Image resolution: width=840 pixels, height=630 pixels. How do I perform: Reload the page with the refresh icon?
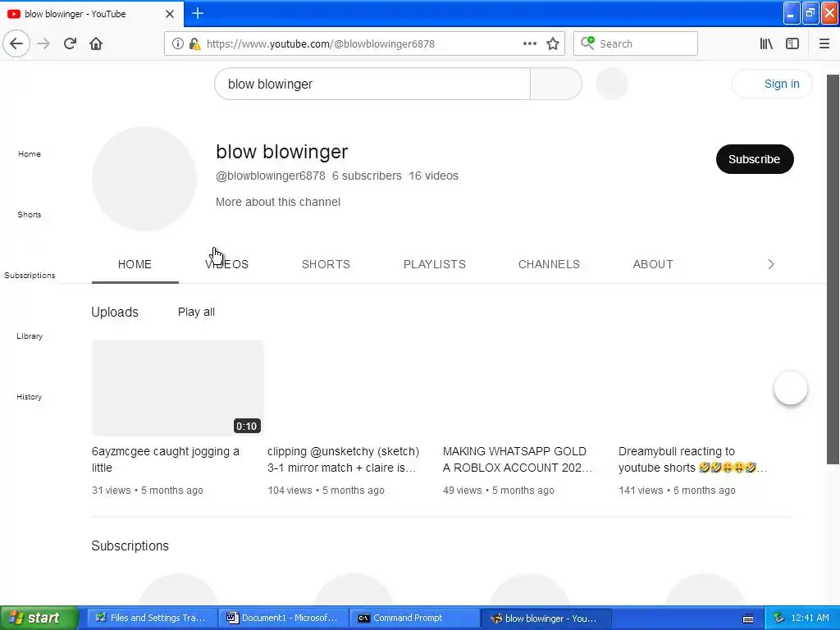point(70,43)
